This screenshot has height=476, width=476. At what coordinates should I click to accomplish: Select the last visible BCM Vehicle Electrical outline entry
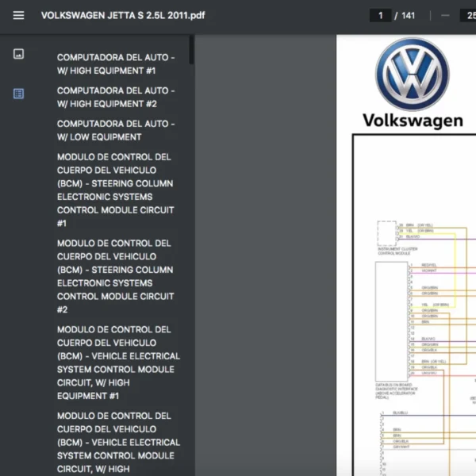(x=117, y=442)
